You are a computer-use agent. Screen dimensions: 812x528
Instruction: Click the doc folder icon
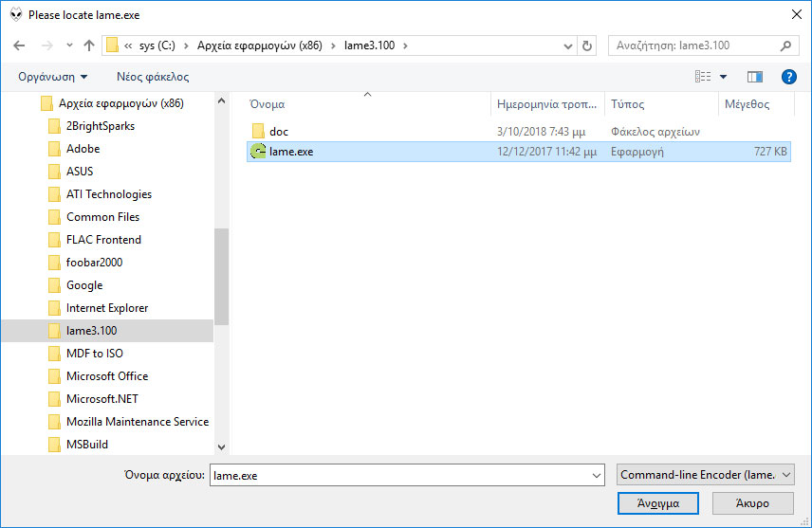[257, 132]
